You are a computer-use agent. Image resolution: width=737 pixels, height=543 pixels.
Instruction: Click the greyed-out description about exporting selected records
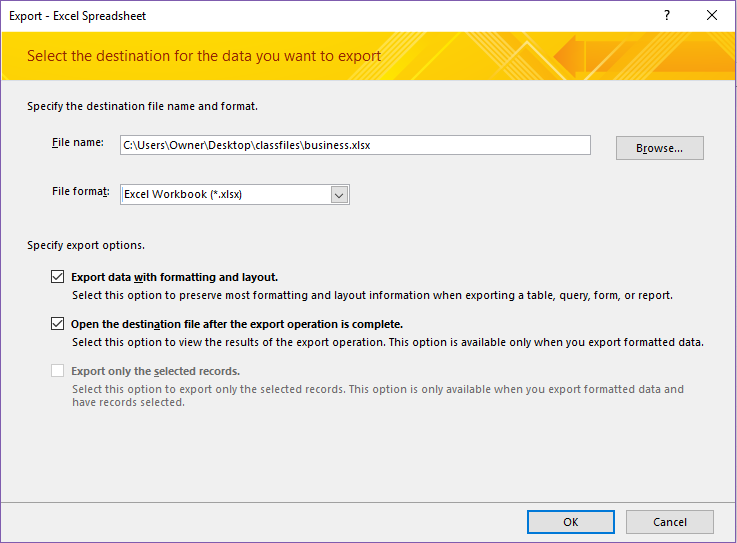(378, 395)
